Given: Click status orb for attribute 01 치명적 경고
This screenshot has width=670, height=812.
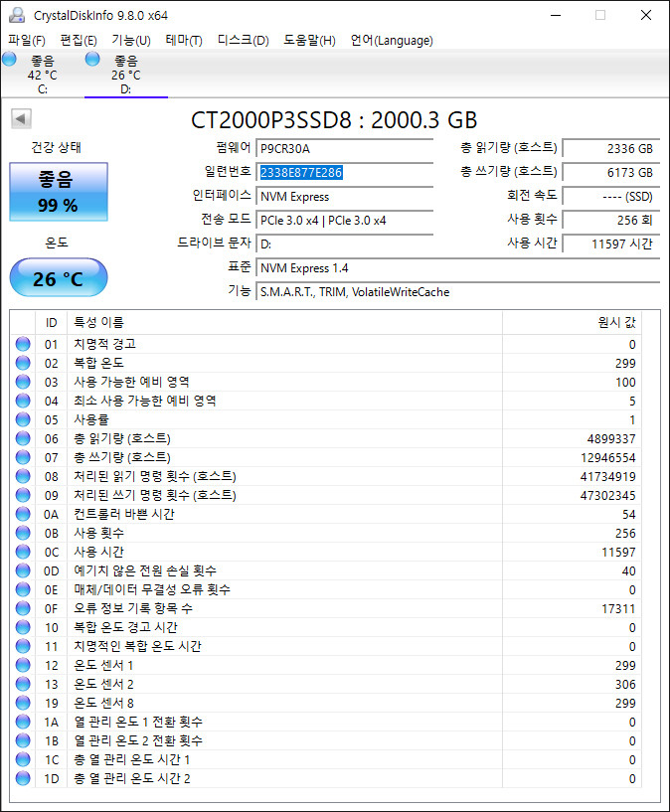Looking at the screenshot, I should (x=23, y=344).
